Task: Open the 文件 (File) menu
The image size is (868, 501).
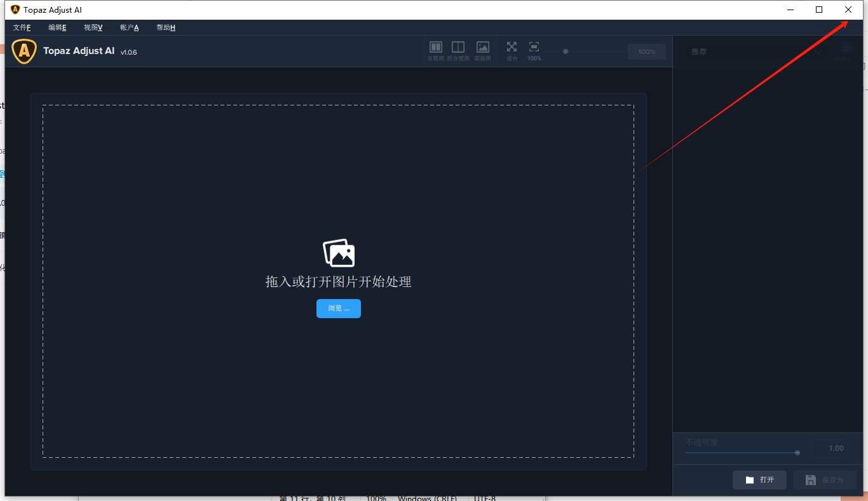Action: click(x=22, y=27)
